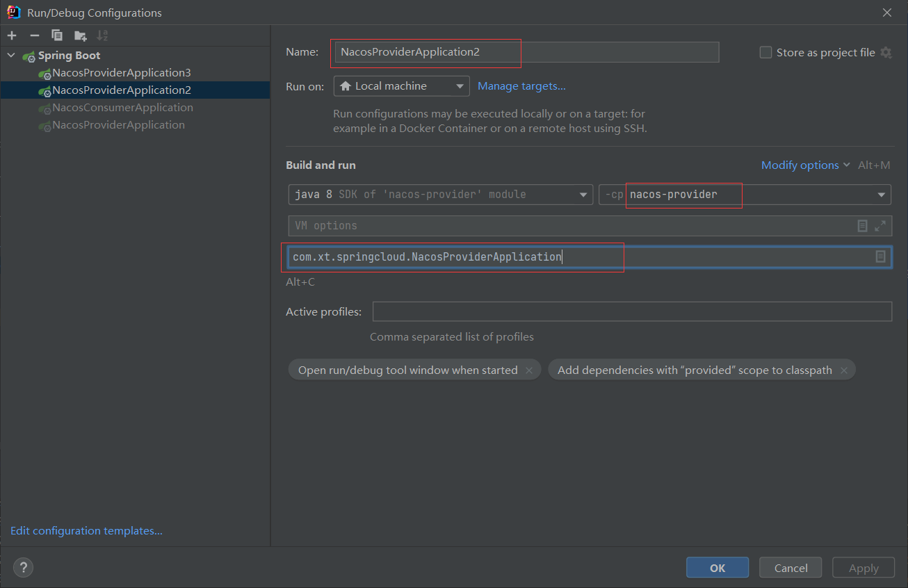The image size is (908, 588).
Task: Click the Help question mark button
Action: pyautogui.click(x=23, y=567)
